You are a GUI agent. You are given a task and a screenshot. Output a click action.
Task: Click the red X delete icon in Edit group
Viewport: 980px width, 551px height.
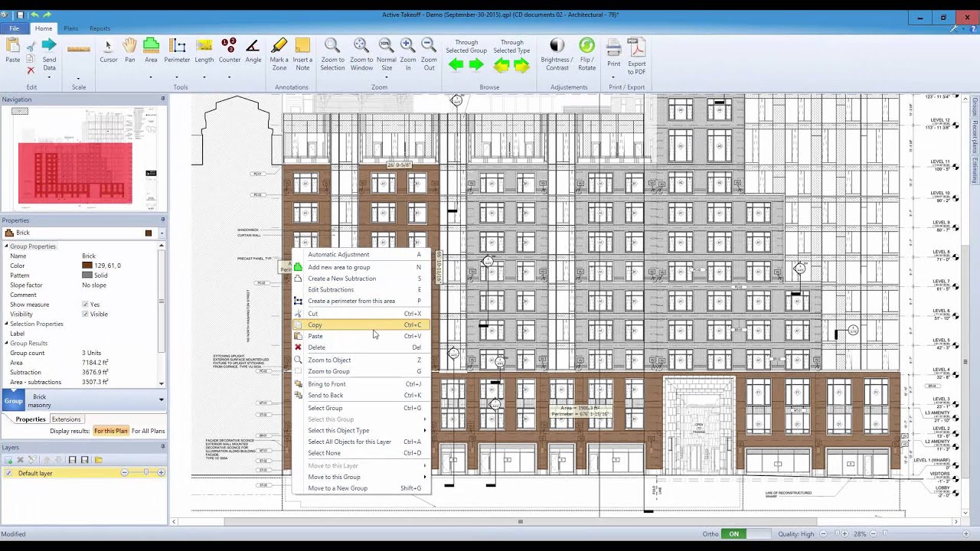31,70
